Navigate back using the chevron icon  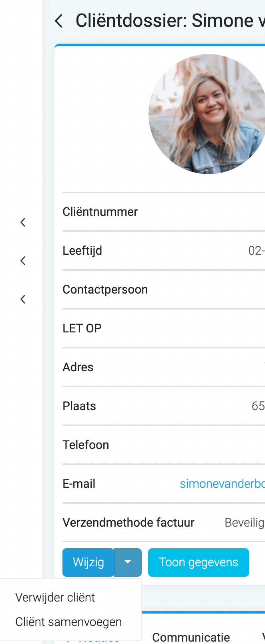tap(58, 21)
